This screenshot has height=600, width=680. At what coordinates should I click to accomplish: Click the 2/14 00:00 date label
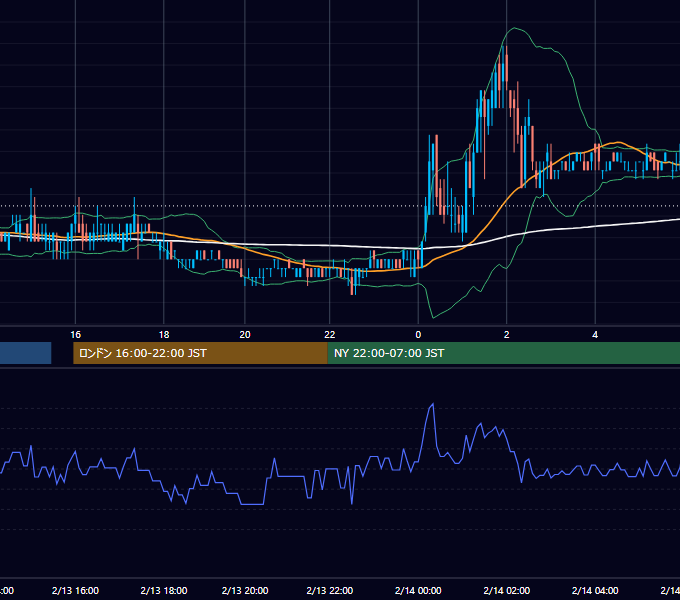point(418,590)
